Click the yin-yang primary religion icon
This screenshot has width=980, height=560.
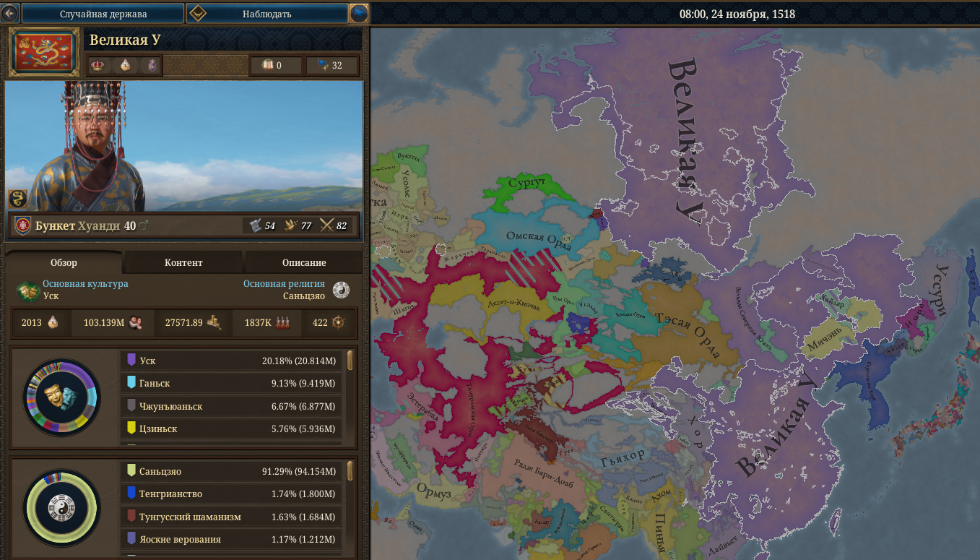(340, 290)
